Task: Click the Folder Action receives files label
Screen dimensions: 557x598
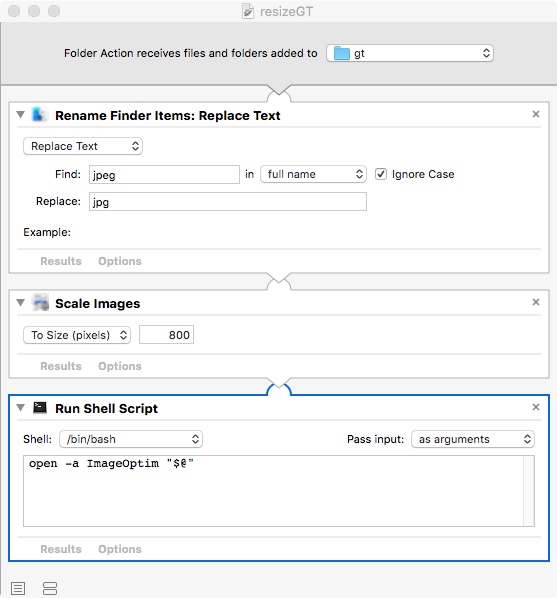Action: [190, 53]
